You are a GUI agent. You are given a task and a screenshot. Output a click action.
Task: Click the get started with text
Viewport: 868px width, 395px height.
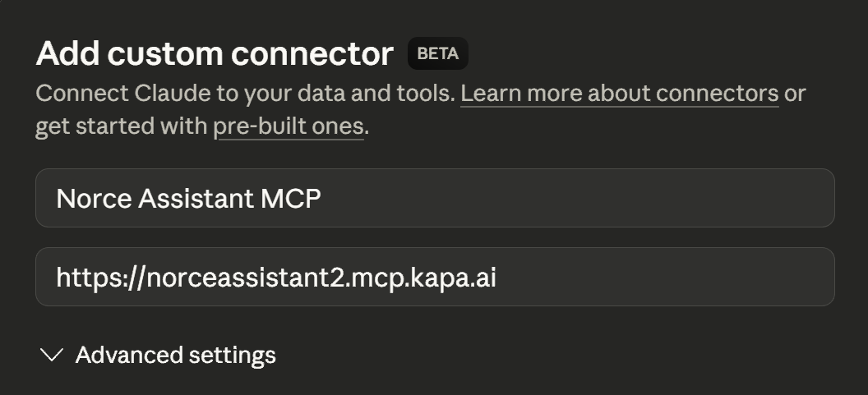click(x=122, y=127)
